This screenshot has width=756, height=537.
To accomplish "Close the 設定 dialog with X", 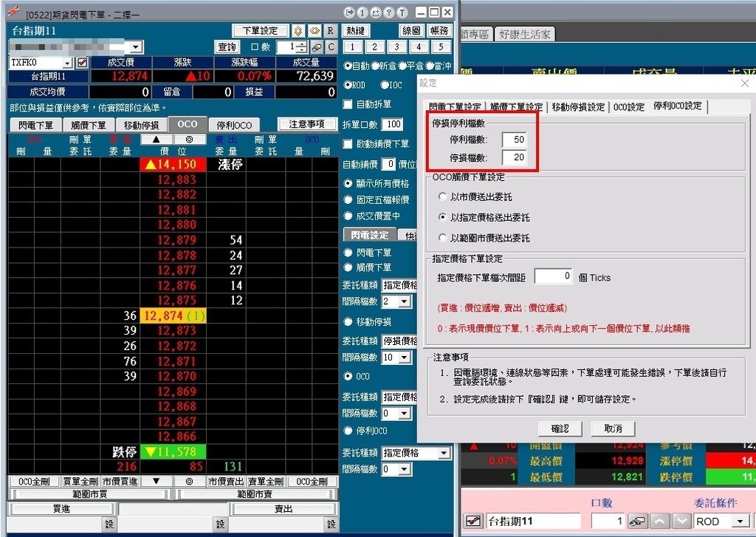I will [x=745, y=83].
